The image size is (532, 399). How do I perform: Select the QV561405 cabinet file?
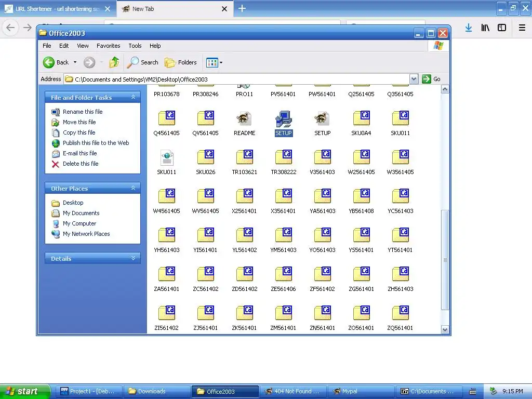click(206, 118)
